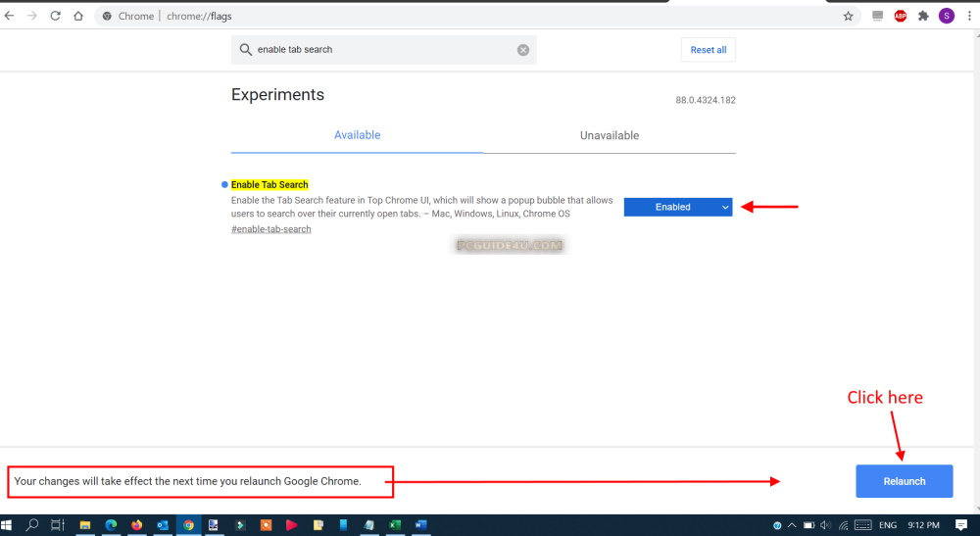Open the AdBlock Plus extension icon
Image resolution: width=980 pixels, height=536 pixels.
900,16
